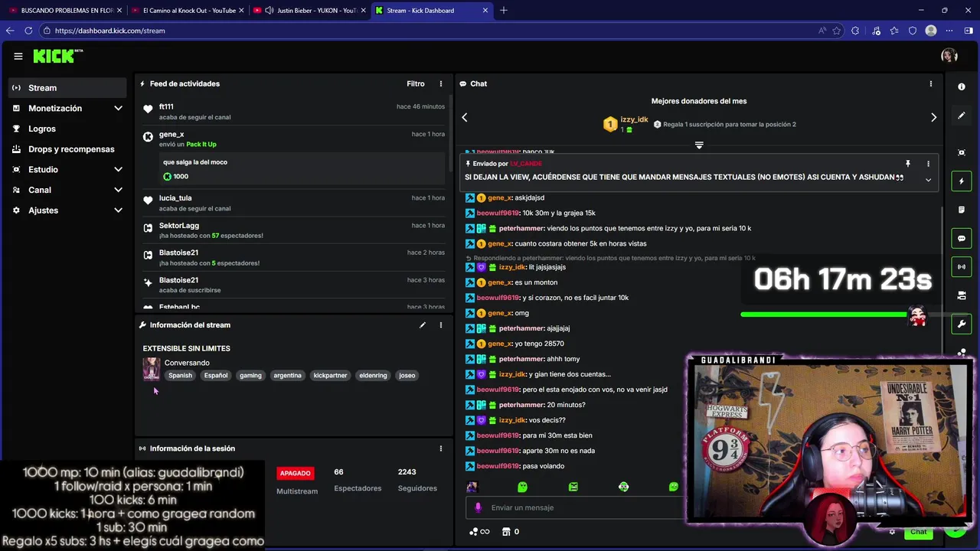980x551 pixels.
Task: Click the green subathon progress bar
Action: click(x=824, y=314)
